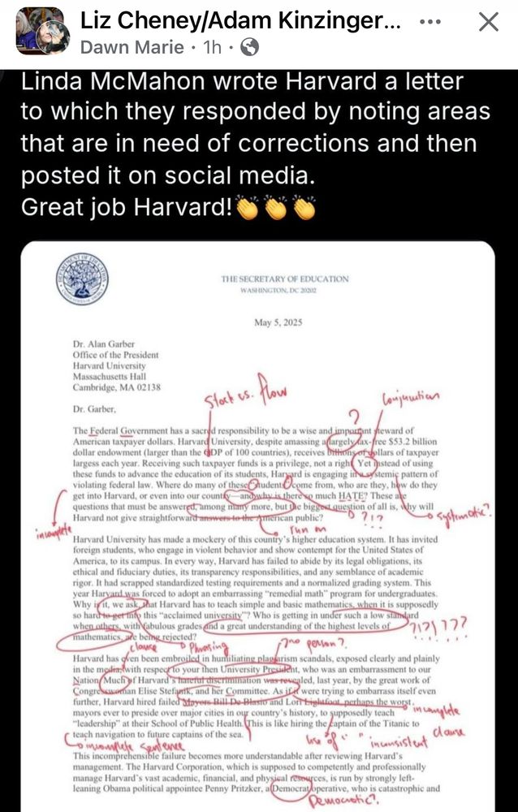The width and height of the screenshot is (518, 812).
Task: Dismiss the post with the X
Action: [488, 23]
